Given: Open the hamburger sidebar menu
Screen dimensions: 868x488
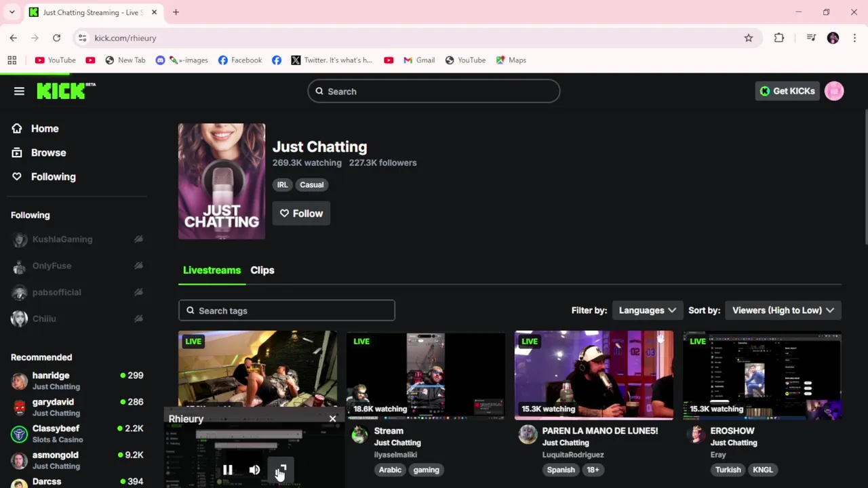Looking at the screenshot, I should point(19,91).
